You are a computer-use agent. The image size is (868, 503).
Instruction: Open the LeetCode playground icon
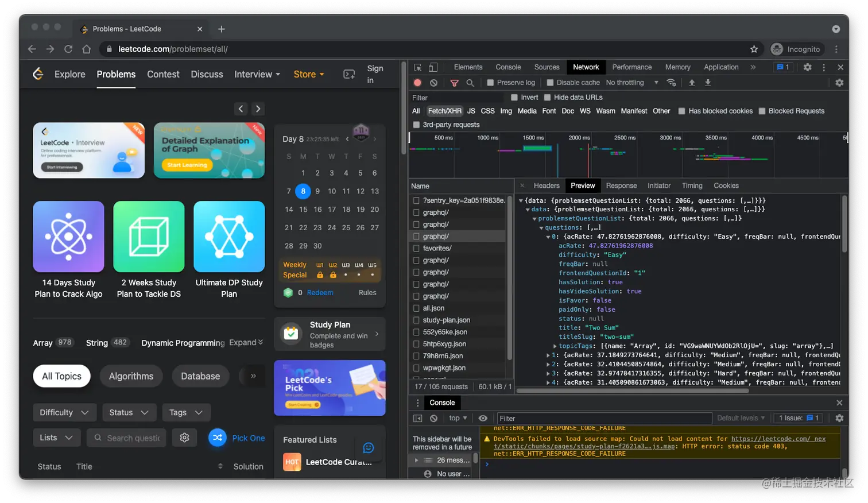coord(349,74)
